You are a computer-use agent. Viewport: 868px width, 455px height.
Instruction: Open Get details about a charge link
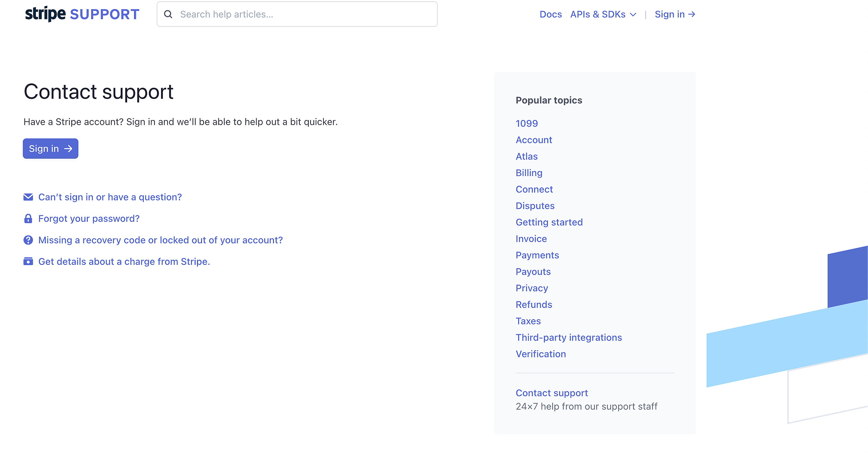click(124, 261)
